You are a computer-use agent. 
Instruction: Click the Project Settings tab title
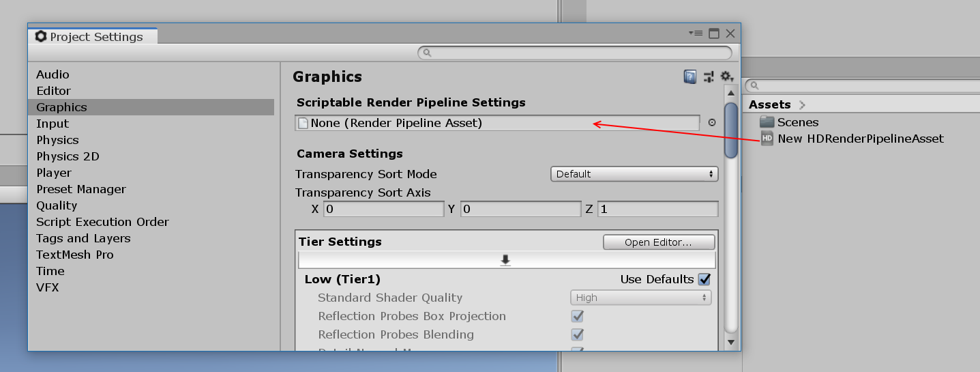click(96, 37)
